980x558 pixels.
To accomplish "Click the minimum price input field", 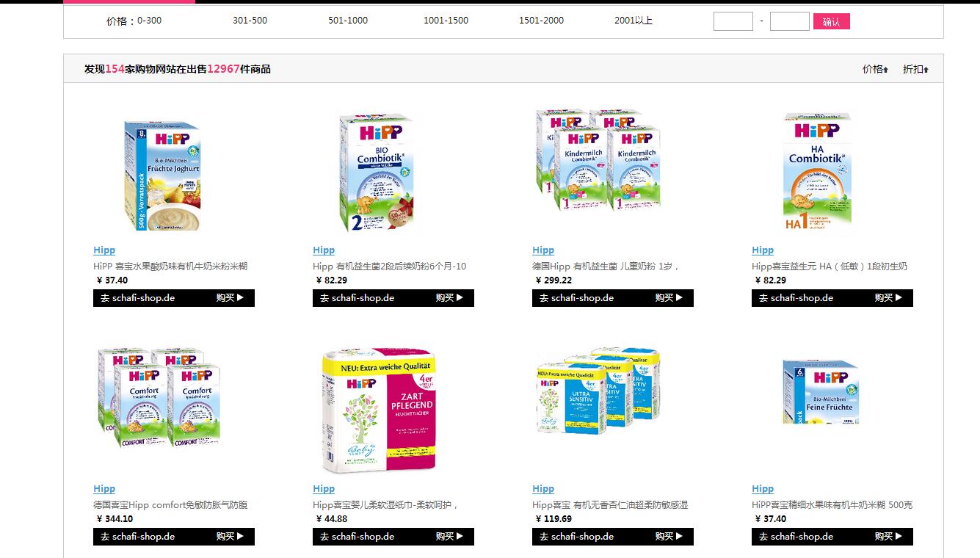I will pos(733,21).
